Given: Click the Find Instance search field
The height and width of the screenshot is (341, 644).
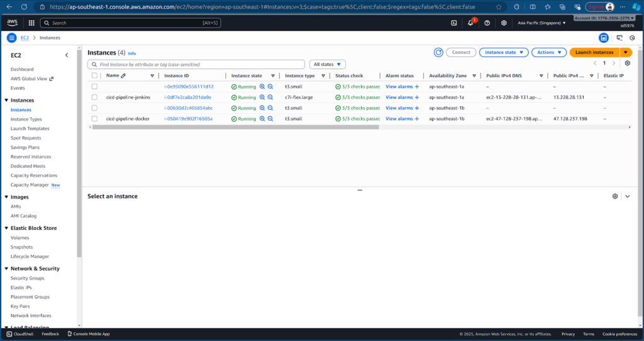Looking at the screenshot, I should click(x=195, y=64).
